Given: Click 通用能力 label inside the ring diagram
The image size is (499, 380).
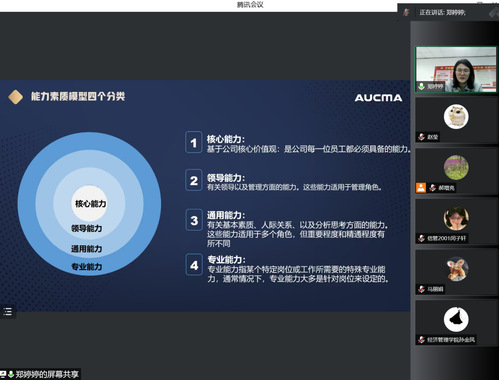Looking at the screenshot, I should coord(86,249).
